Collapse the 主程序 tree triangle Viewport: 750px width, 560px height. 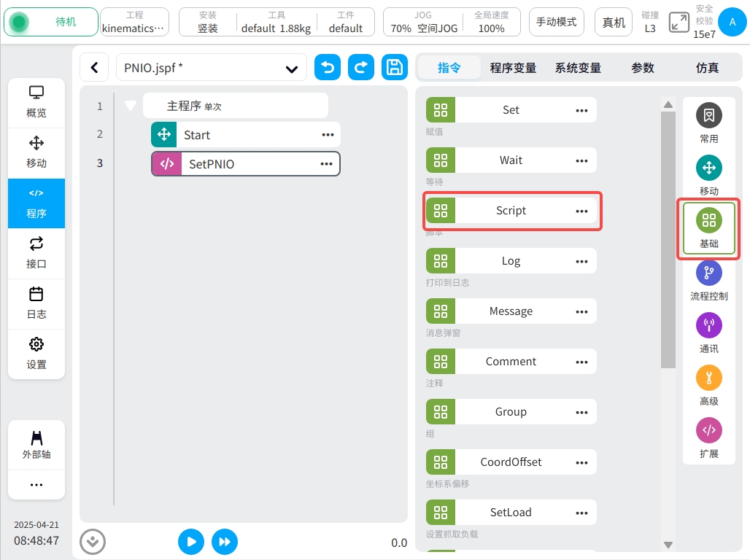pos(131,106)
